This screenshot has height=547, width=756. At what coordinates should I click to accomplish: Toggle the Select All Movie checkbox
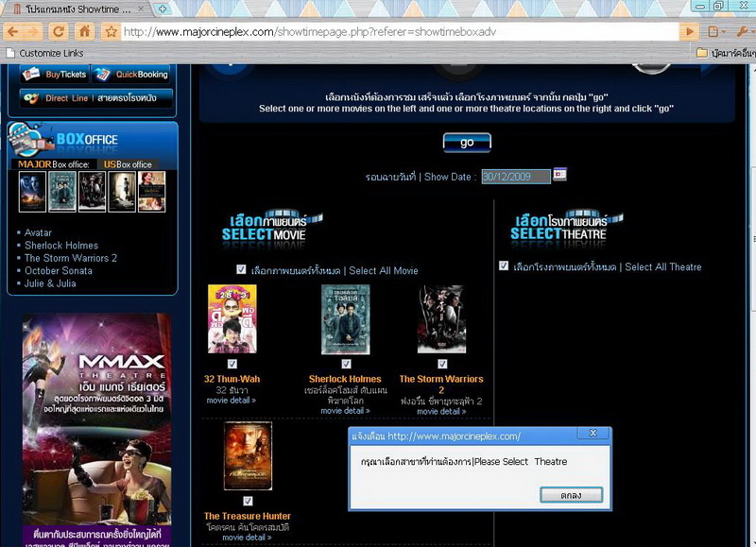(x=241, y=269)
